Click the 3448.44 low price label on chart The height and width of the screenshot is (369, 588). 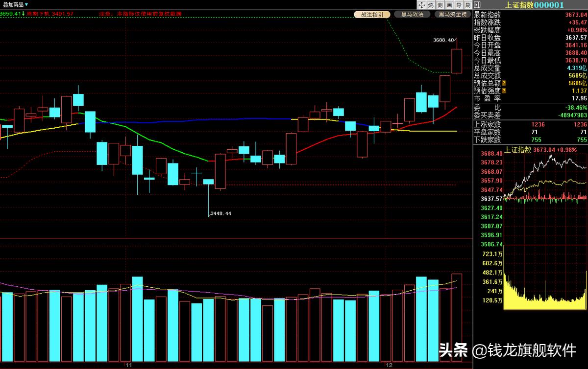point(220,214)
